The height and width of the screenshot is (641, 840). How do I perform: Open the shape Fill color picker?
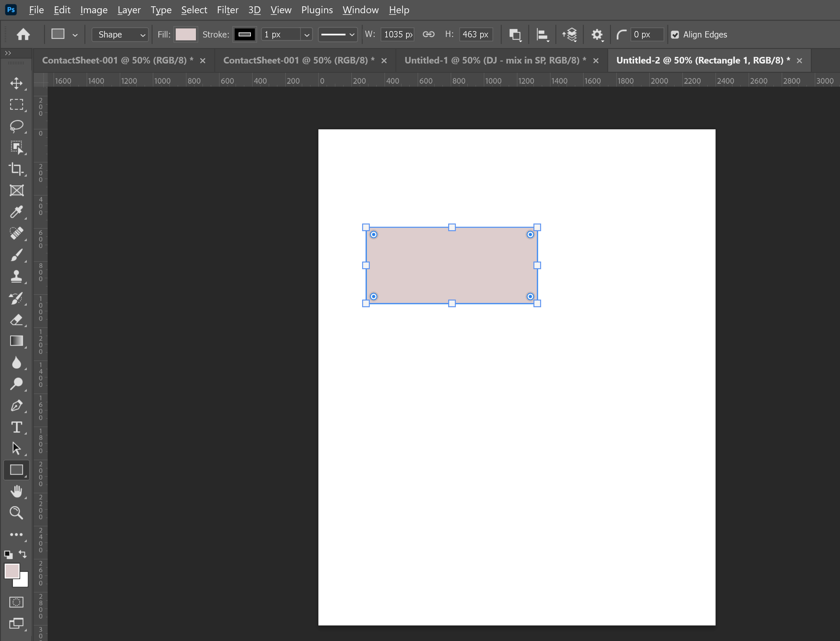tap(186, 34)
